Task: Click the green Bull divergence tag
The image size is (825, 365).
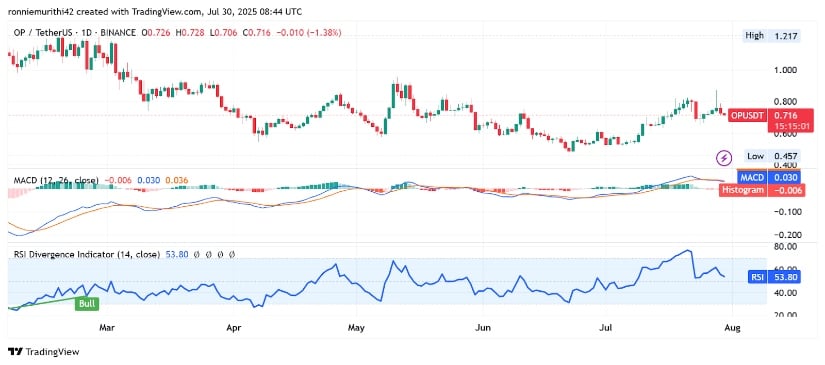Action: click(86, 303)
